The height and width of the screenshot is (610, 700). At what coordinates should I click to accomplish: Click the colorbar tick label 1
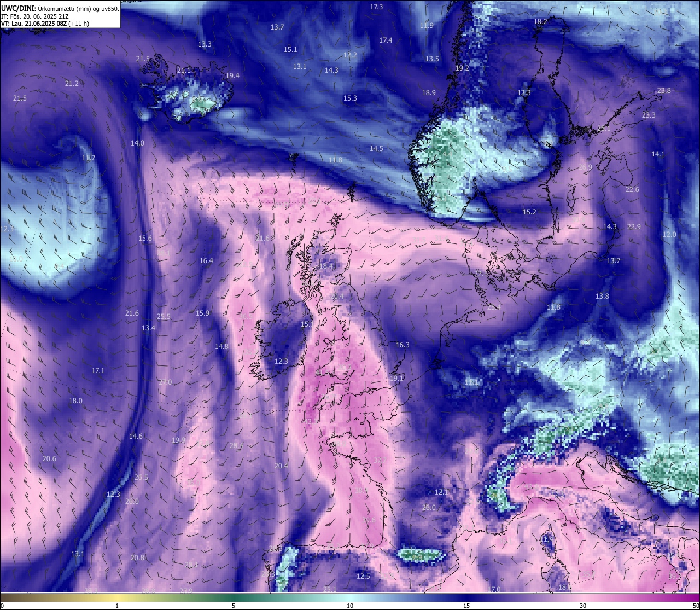[117, 606]
